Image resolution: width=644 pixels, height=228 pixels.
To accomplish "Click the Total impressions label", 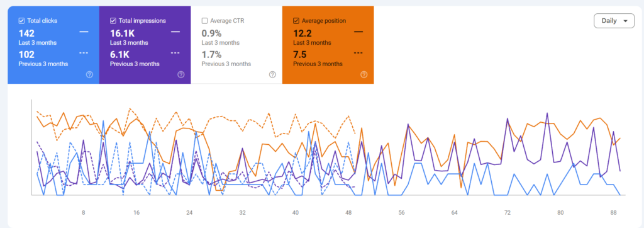I will coord(142,21).
